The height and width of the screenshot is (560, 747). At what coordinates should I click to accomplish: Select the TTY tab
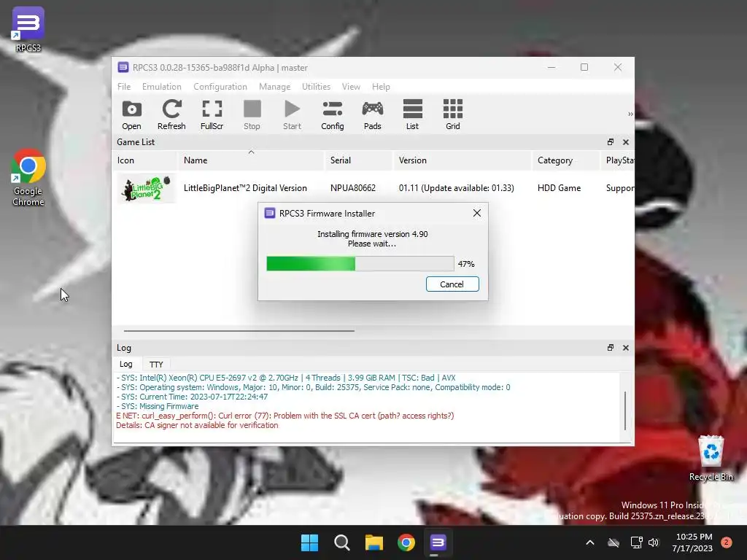(156, 365)
